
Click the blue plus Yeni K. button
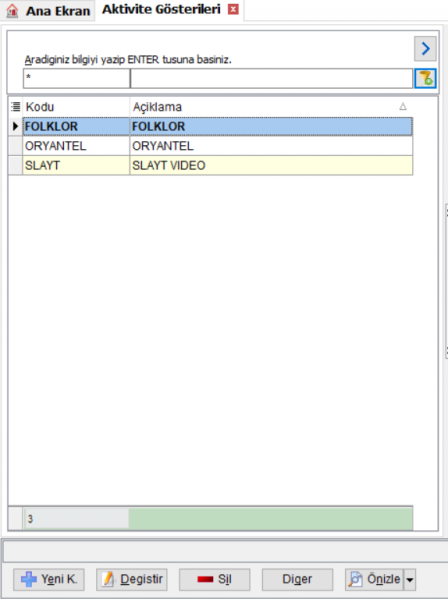[x=49, y=579]
